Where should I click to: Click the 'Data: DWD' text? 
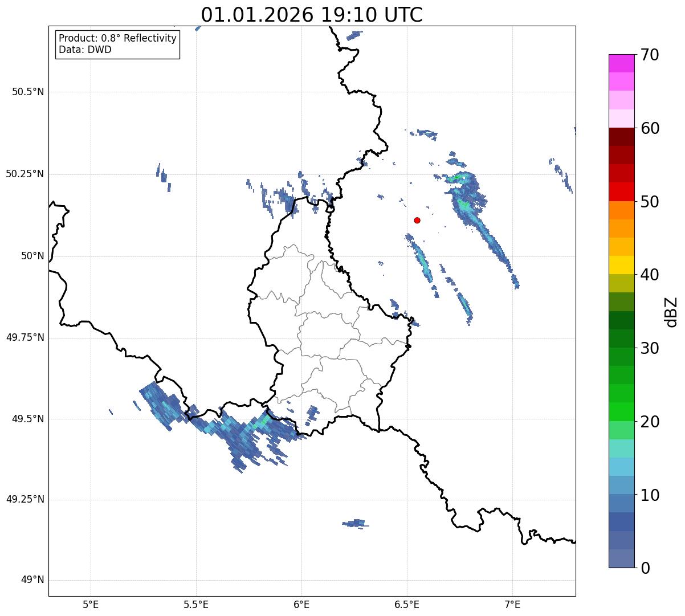click(x=85, y=50)
